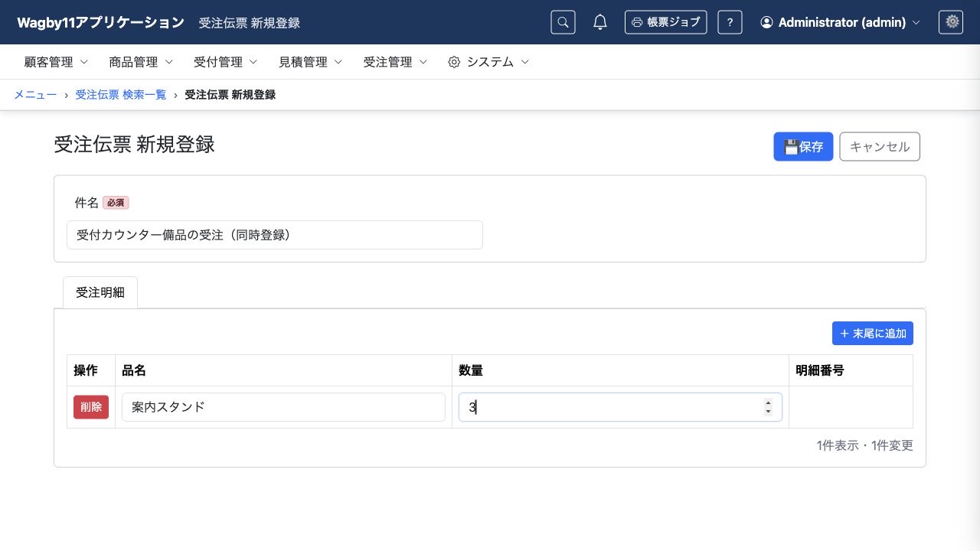The height and width of the screenshot is (551, 980).
Task: Click the 帳票ジョブ printer button
Action: pyautogui.click(x=665, y=22)
